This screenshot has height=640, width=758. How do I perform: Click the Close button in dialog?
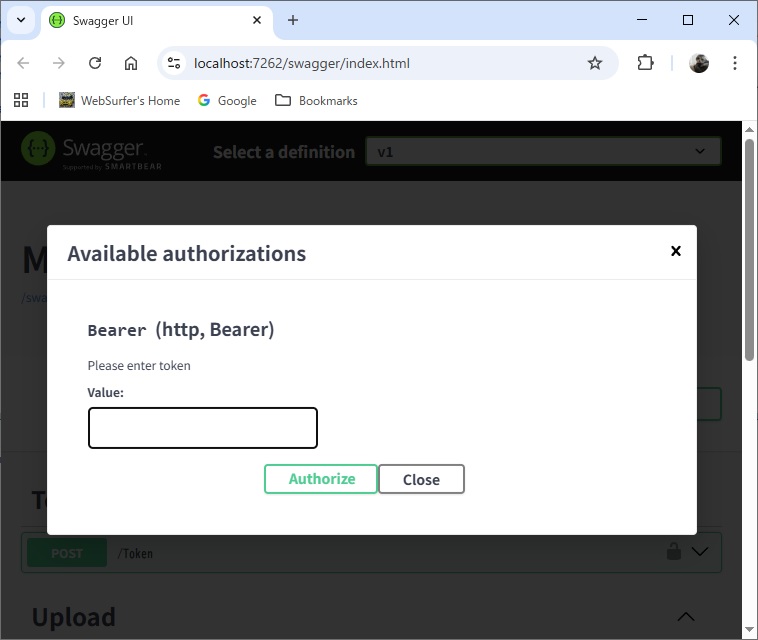point(422,479)
